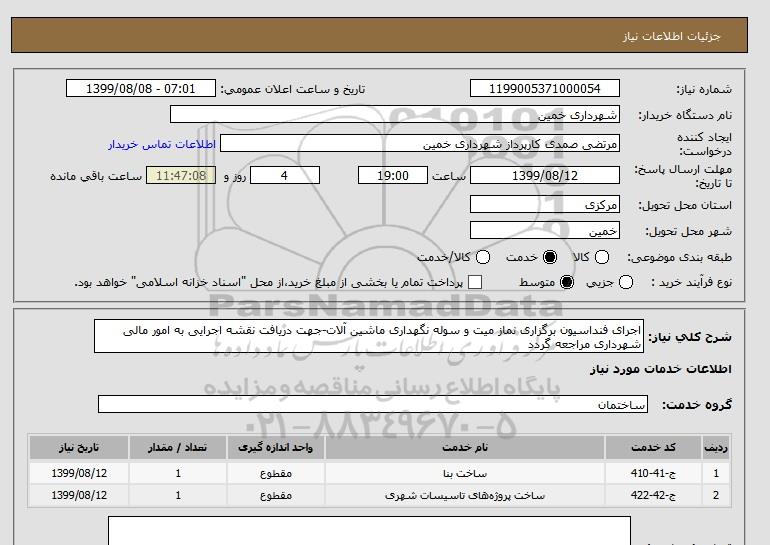Select service code ج-41-410 cell
The width and height of the screenshot is (770, 545).
653,473
